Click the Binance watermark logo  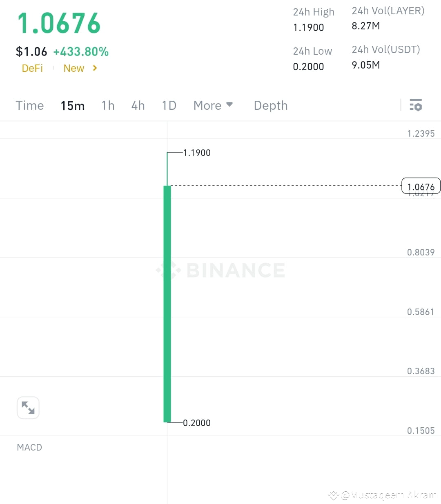point(220,270)
